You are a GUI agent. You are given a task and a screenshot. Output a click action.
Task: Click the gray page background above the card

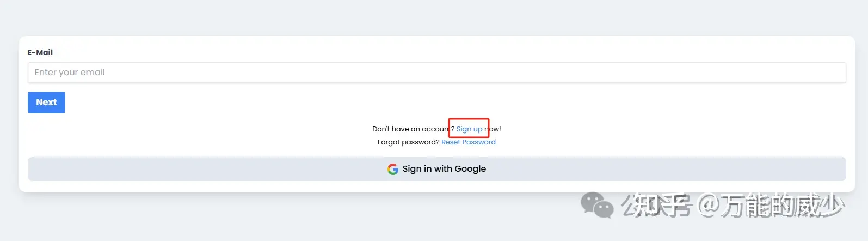point(435,16)
